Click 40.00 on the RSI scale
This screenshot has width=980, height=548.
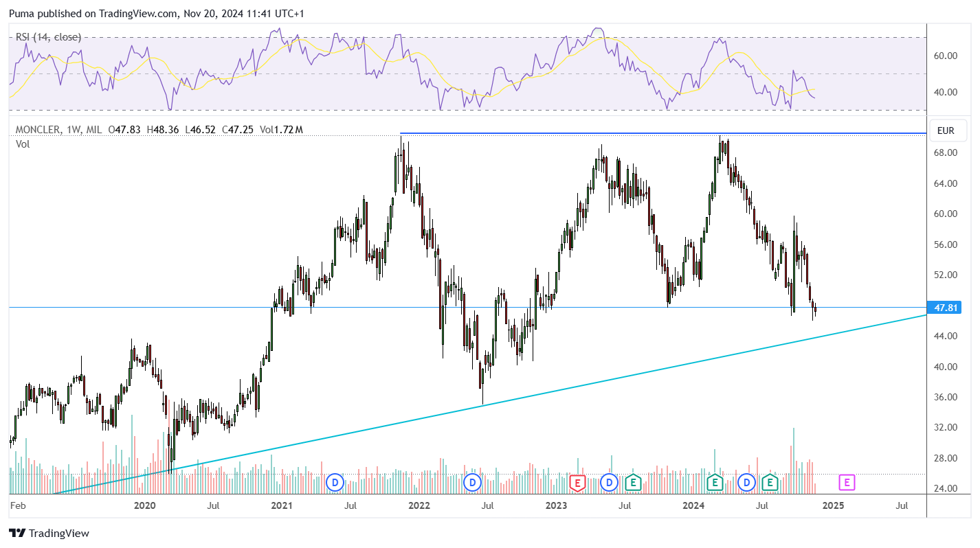pos(944,92)
